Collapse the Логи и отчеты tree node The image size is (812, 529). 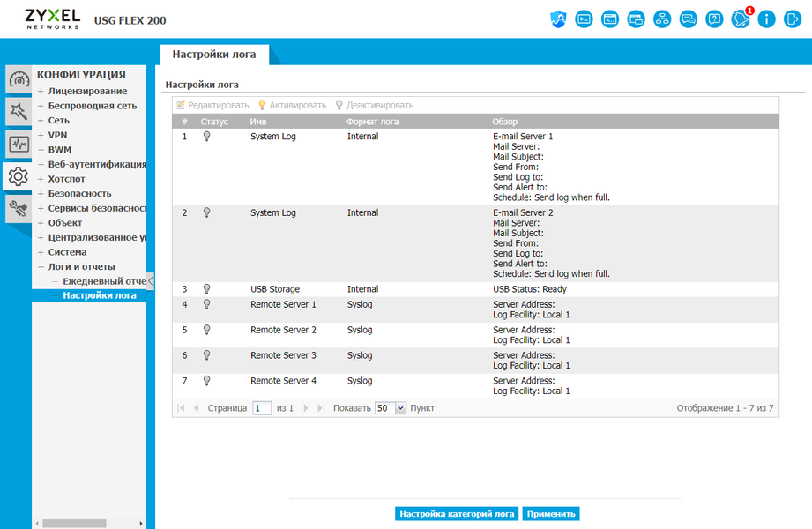coord(41,267)
